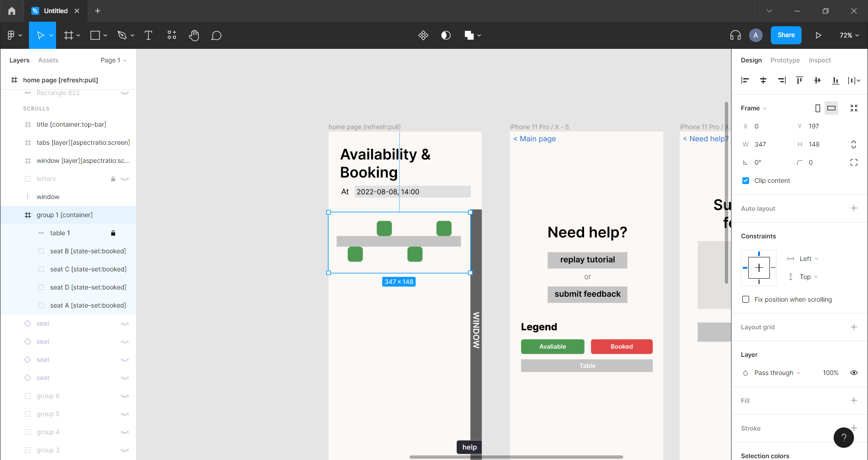Viewport: 868px width, 460px height.
Task: Open the Frame type dropdown
Action: [x=754, y=108]
